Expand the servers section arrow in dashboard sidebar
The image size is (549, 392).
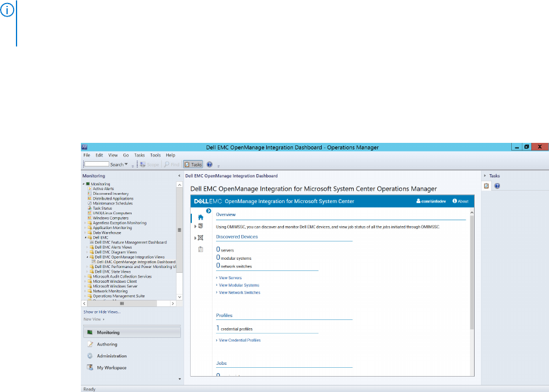(195, 226)
